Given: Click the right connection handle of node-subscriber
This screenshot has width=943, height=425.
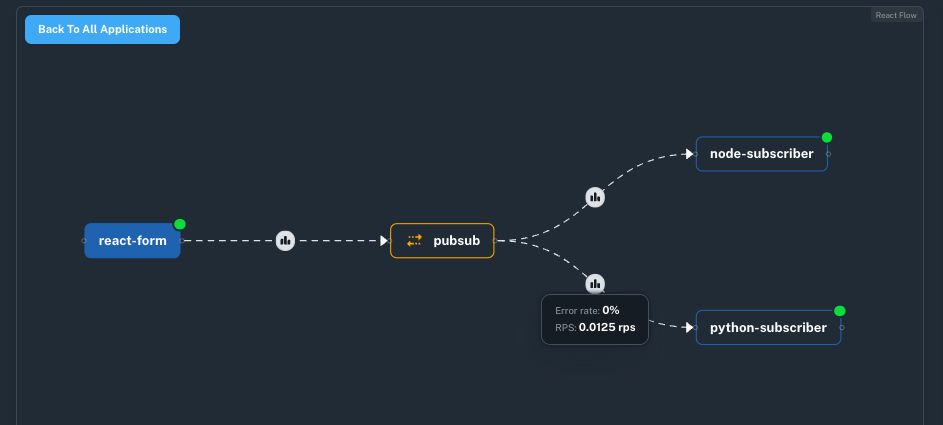Looking at the screenshot, I should (829, 154).
